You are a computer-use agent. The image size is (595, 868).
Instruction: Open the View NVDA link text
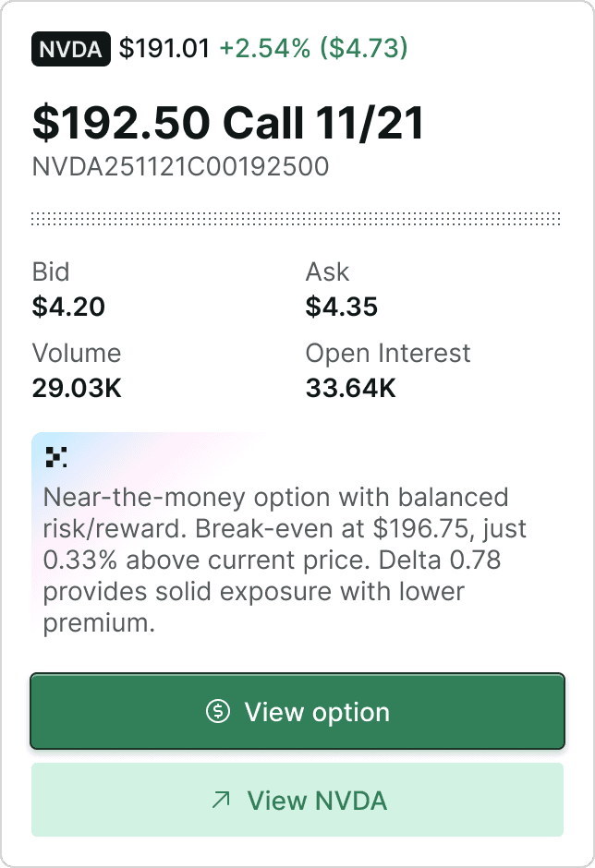[x=317, y=800]
